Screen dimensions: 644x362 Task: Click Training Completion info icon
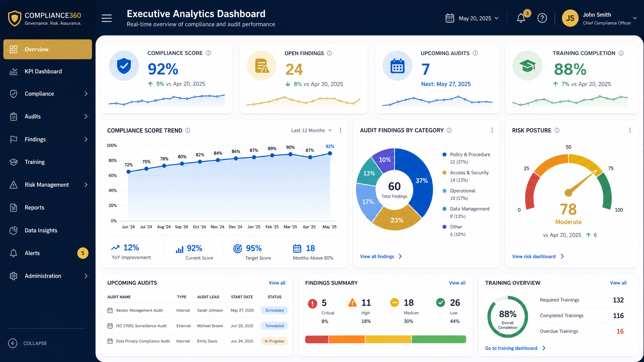point(621,53)
